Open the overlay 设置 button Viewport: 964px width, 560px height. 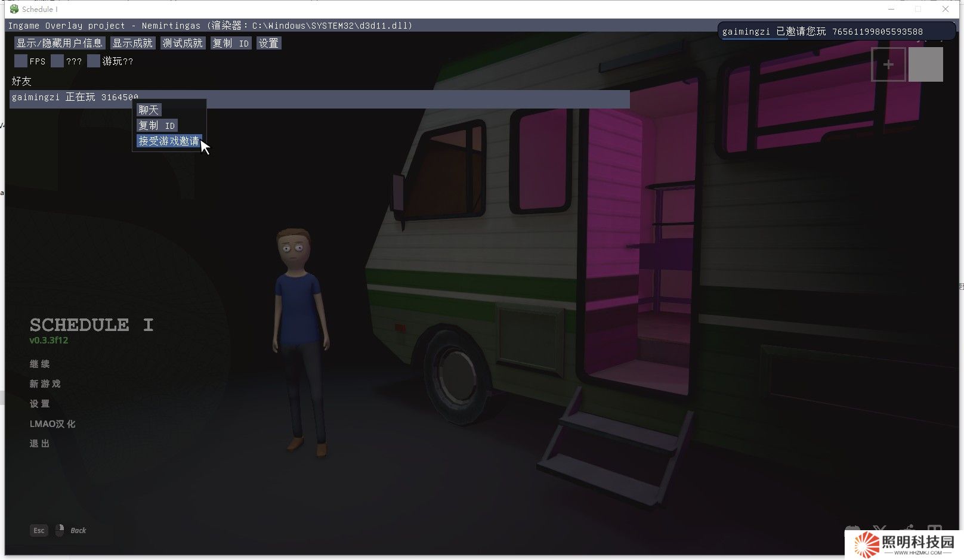coord(268,43)
